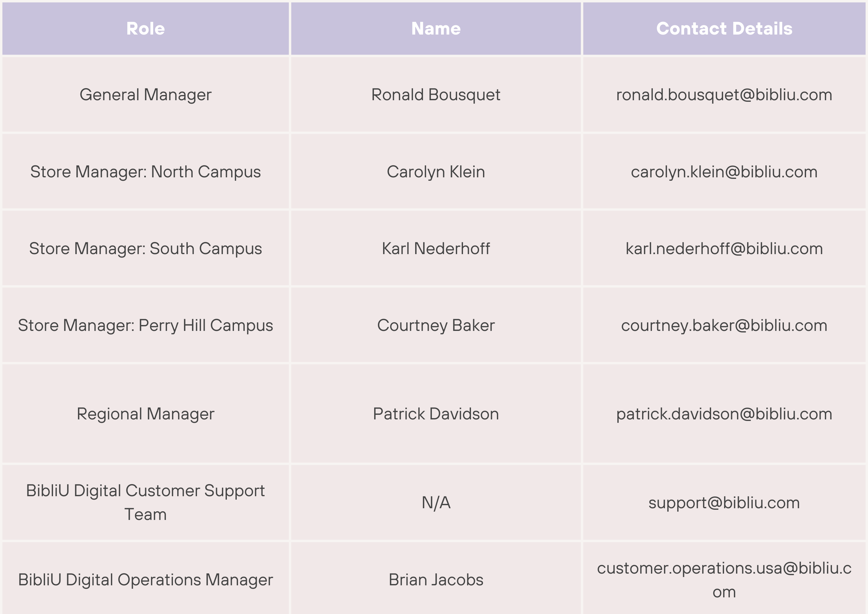The height and width of the screenshot is (614, 868).
Task: Click the Name column header
Action: [x=436, y=29]
